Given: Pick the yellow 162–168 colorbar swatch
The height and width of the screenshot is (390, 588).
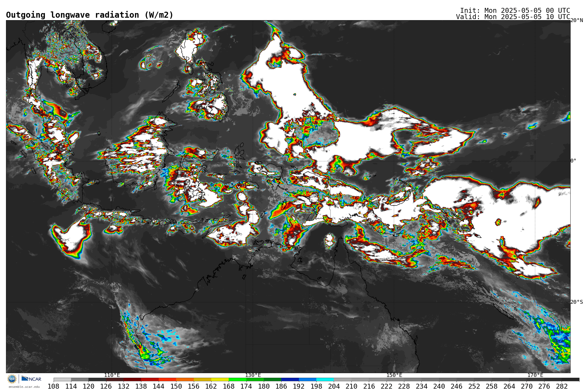Looking at the screenshot, I should click(x=220, y=380).
